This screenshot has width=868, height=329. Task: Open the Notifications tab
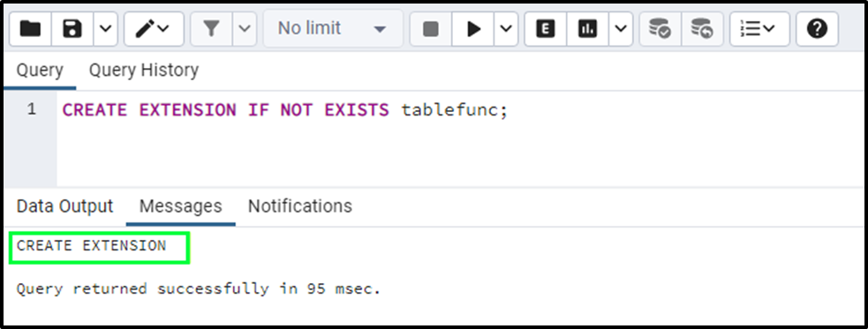300,206
